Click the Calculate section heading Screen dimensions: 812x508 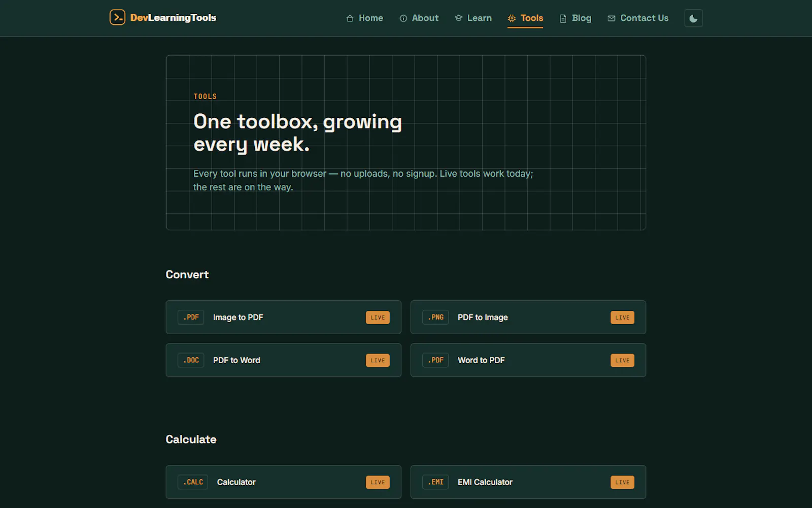pos(191,439)
